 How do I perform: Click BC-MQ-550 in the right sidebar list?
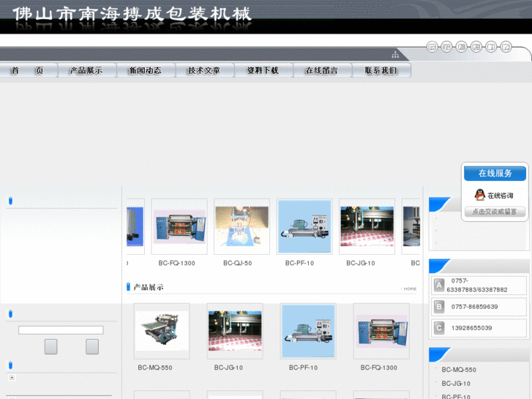coord(459,370)
